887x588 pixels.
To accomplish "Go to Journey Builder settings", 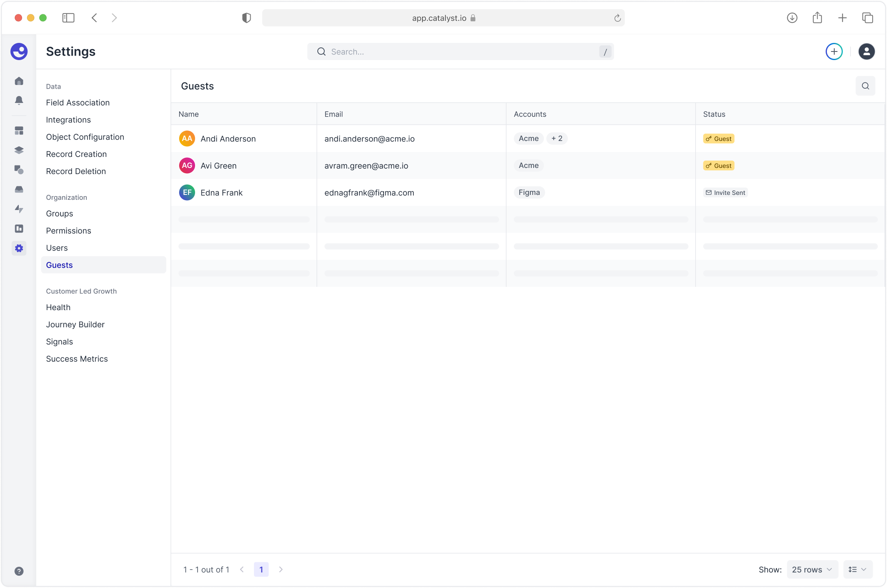I will 75,324.
